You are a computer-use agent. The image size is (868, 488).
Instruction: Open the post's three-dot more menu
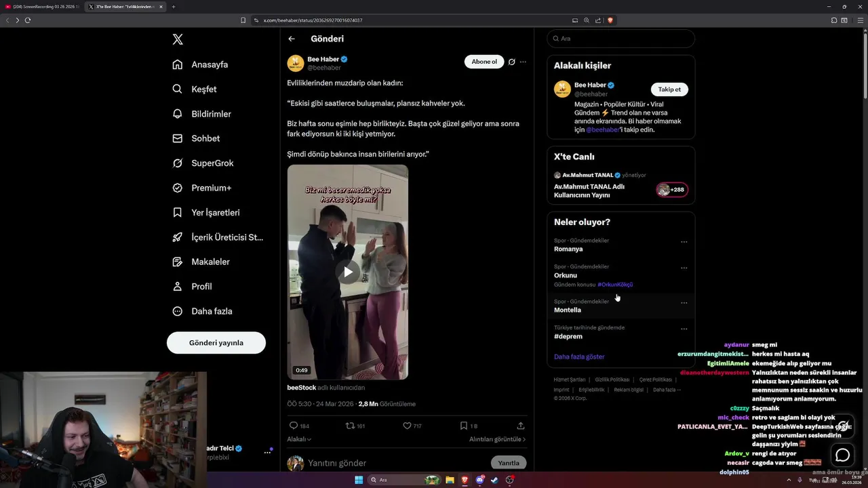pos(523,62)
